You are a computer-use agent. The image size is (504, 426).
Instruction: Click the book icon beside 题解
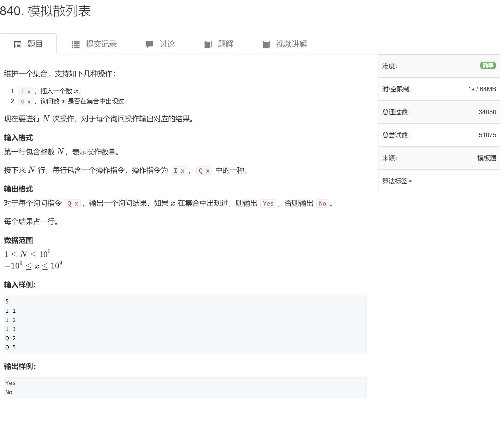point(208,44)
